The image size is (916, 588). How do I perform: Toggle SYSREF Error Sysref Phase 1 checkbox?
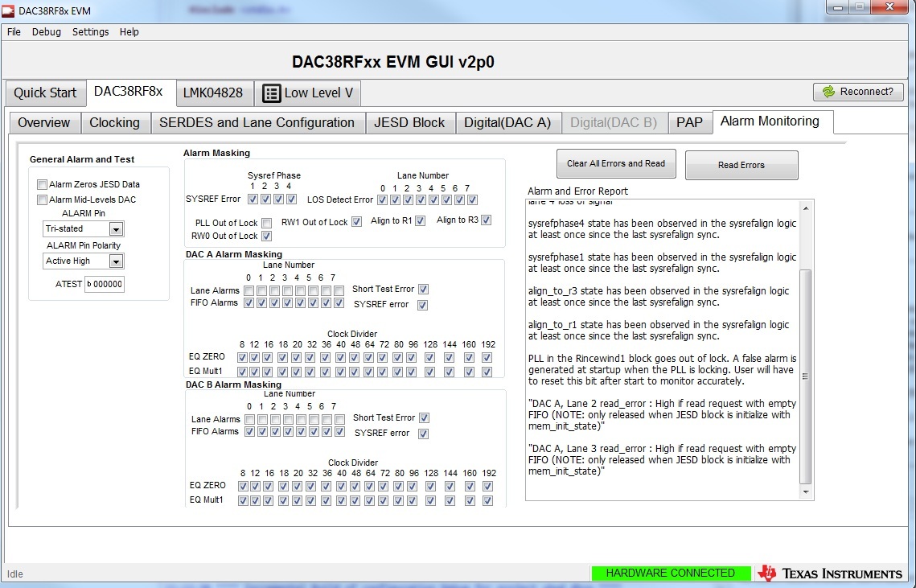tap(253, 199)
